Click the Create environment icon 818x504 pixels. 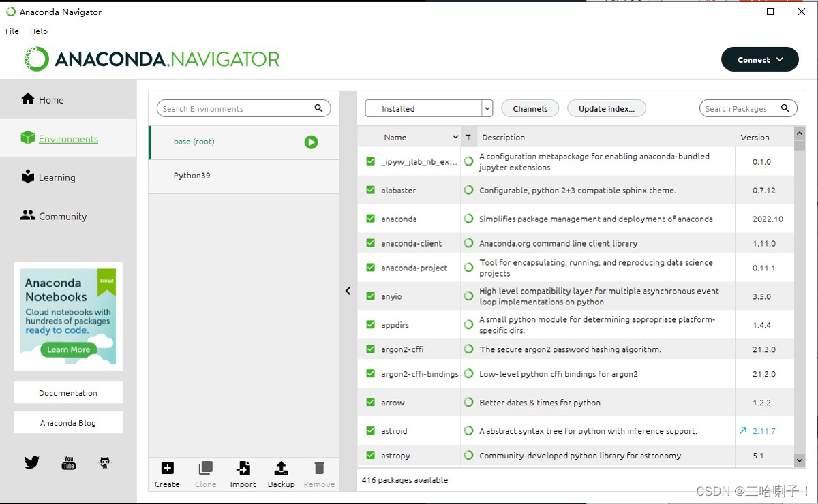167,469
